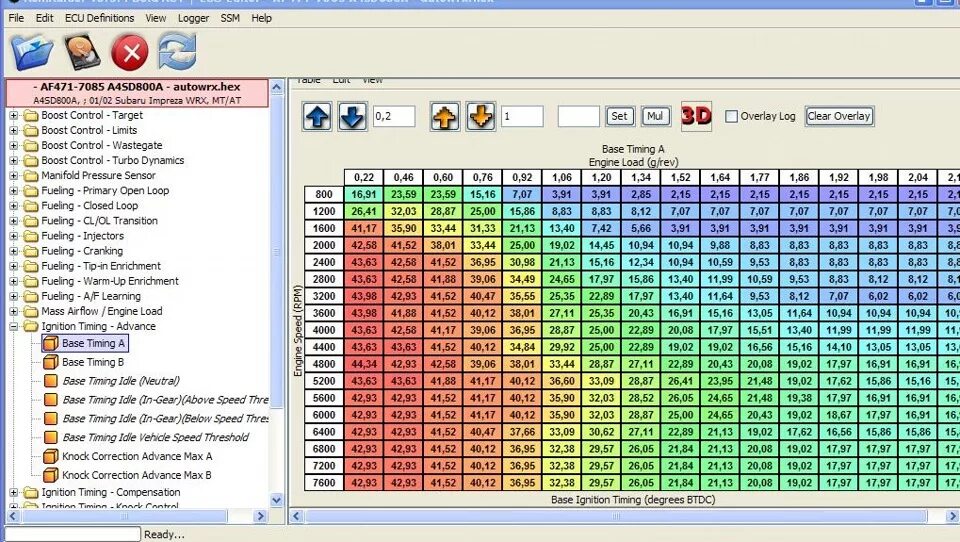Click Base Timing Idle (In-Gear)(Below Speed) icon
This screenshot has height=542, width=960.
click(51, 419)
